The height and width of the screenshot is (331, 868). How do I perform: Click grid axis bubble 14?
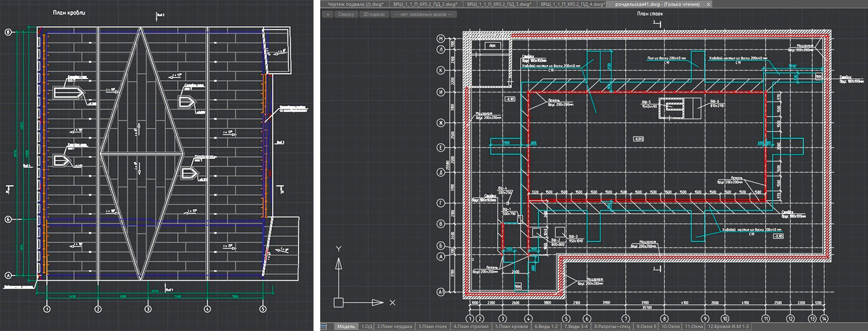[x=825, y=319]
